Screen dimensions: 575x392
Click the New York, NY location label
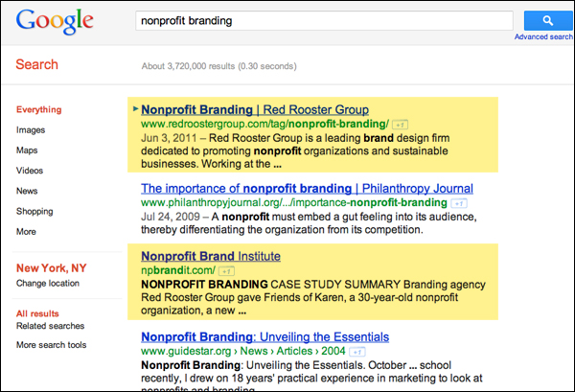click(52, 268)
